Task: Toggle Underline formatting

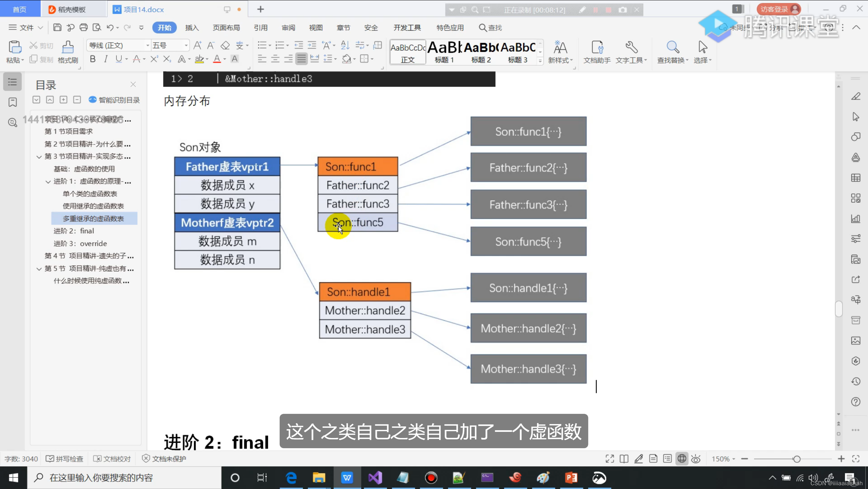Action: coord(118,59)
